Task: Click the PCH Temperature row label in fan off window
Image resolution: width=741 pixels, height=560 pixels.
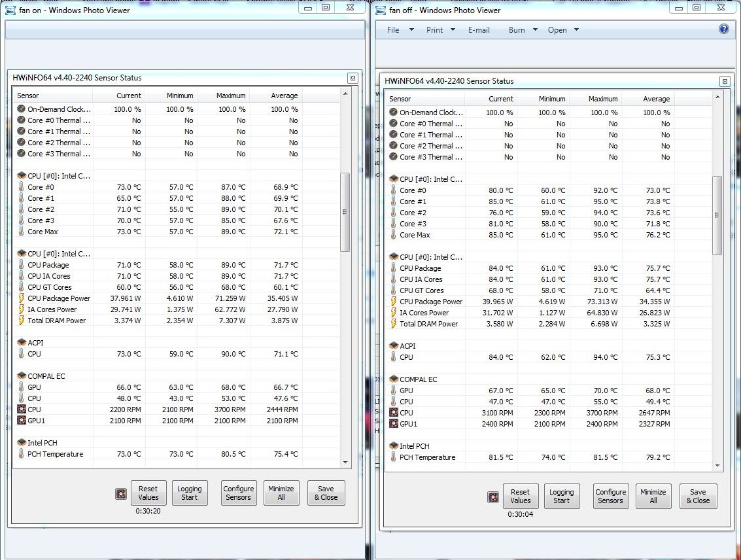Action: tap(428, 457)
